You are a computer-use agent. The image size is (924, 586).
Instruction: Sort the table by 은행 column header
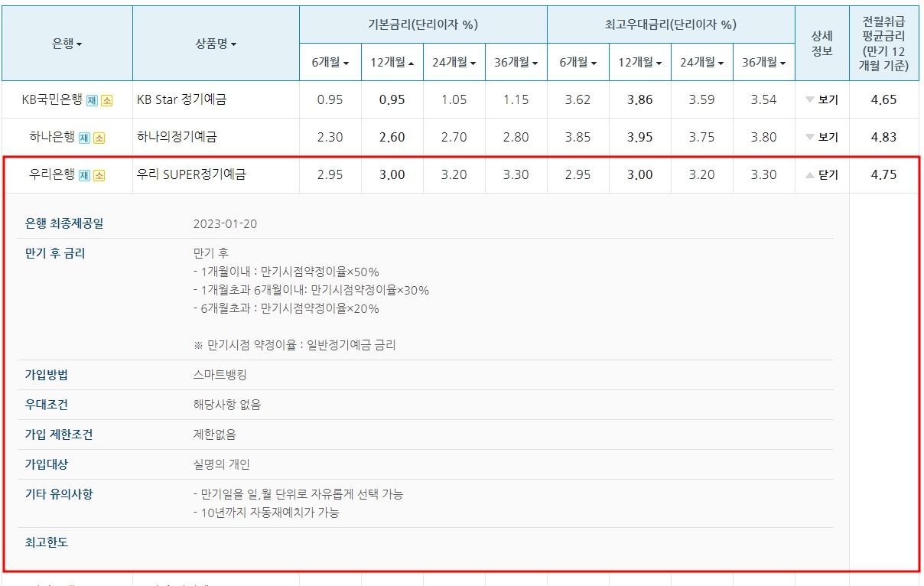[x=67, y=44]
